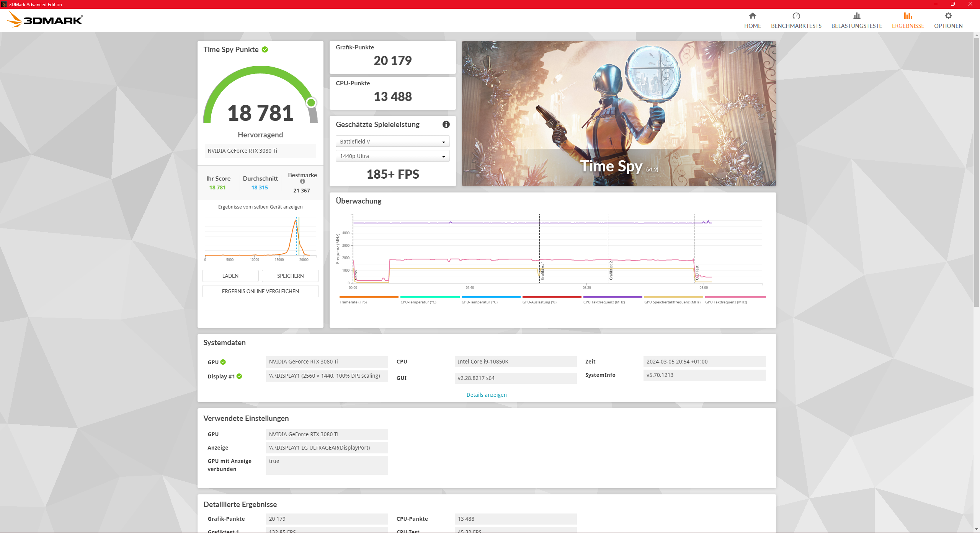Viewport: 980px width, 533px height.
Task: Click green check icon next to GPU
Action: [223, 362]
